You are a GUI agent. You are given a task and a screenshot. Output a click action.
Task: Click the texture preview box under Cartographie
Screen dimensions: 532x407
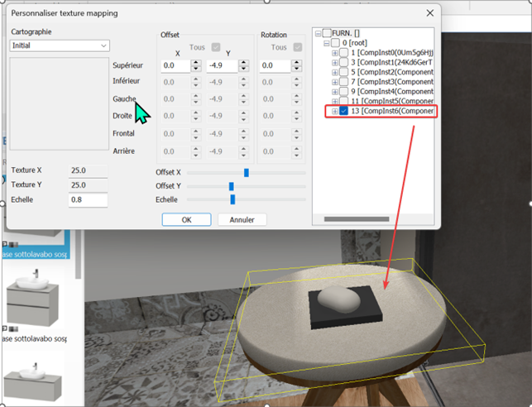click(60, 103)
